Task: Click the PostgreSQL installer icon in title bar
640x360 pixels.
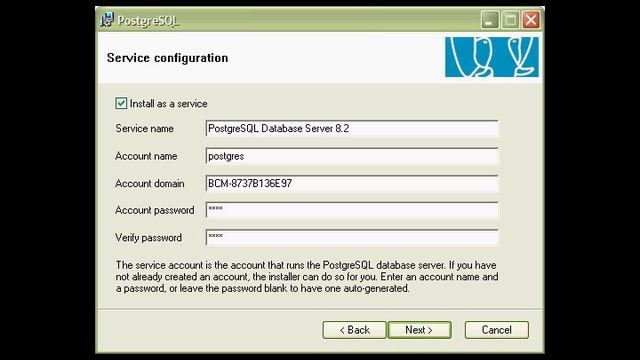Action: [107, 20]
